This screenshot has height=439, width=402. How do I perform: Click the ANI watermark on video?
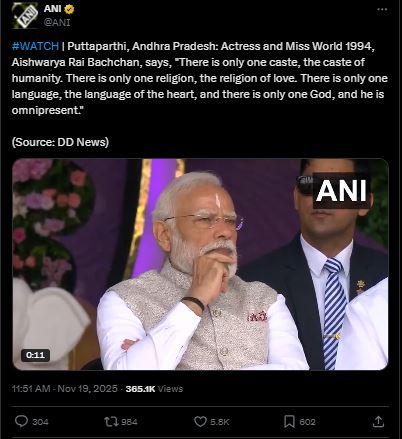click(x=341, y=191)
